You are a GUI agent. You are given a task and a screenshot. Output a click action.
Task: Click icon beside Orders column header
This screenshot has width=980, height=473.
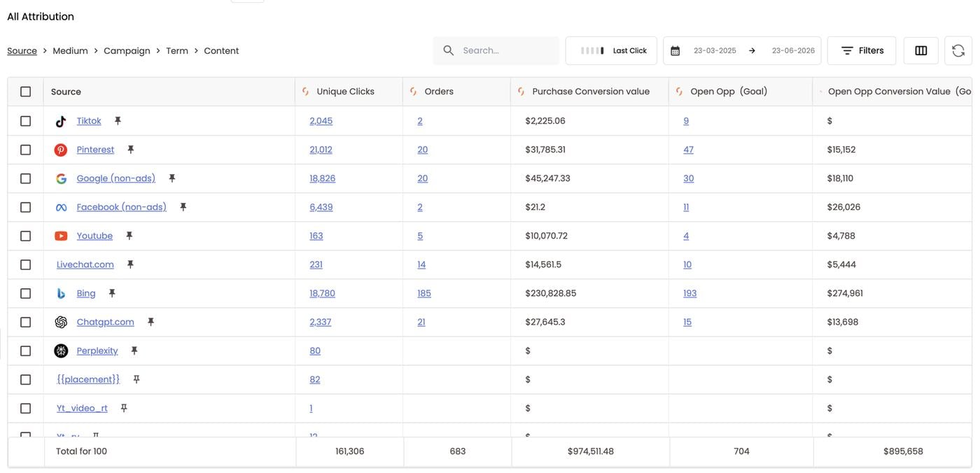tap(414, 92)
